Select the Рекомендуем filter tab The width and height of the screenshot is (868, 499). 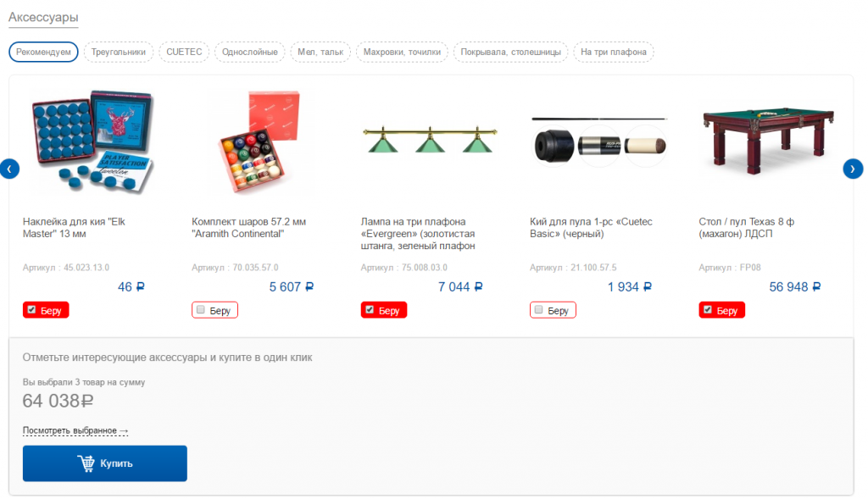coord(43,52)
